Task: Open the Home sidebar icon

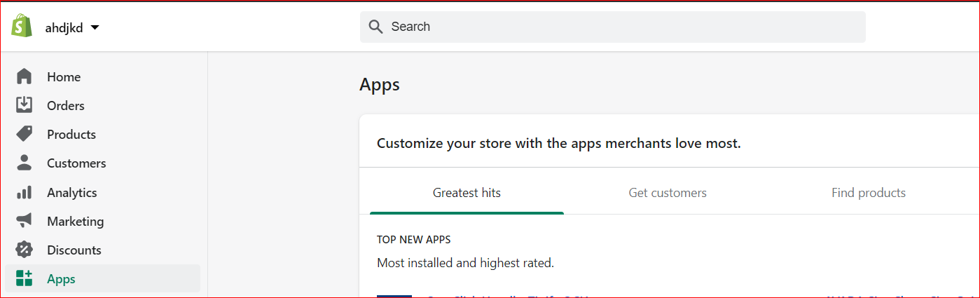Action: point(25,76)
